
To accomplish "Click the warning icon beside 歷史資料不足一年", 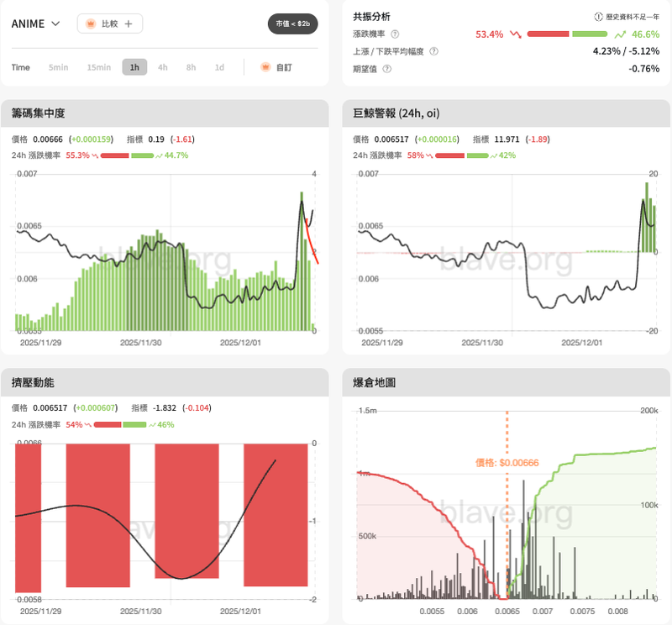I will click(598, 17).
